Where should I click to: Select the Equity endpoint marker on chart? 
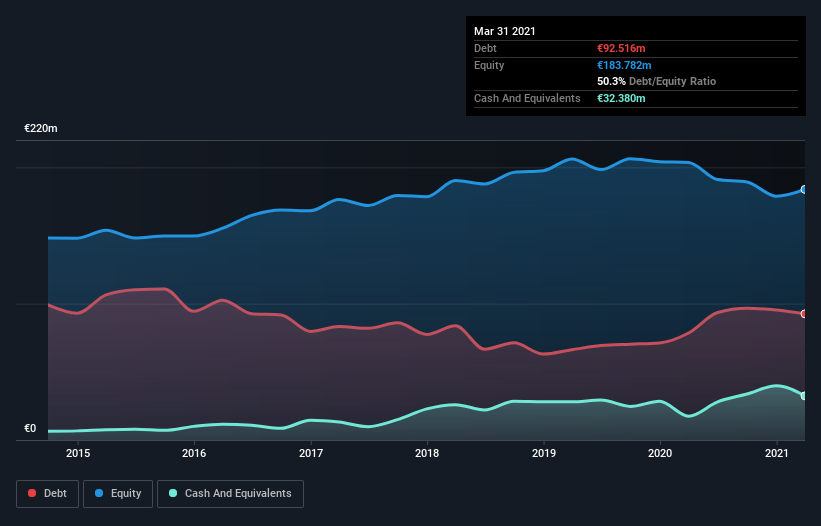click(804, 189)
